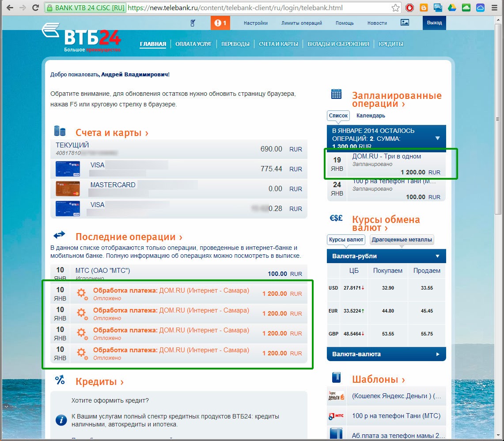Click the coins icon beside Счета и карты

pos(60,131)
